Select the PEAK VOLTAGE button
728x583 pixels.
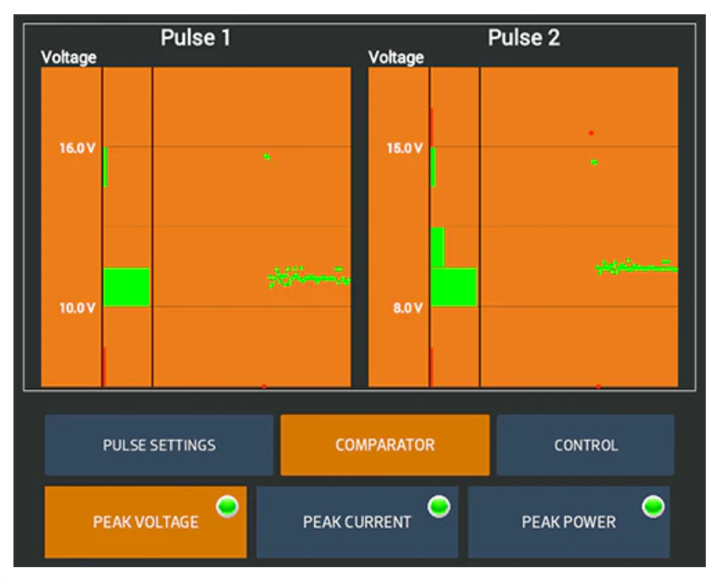(145, 522)
